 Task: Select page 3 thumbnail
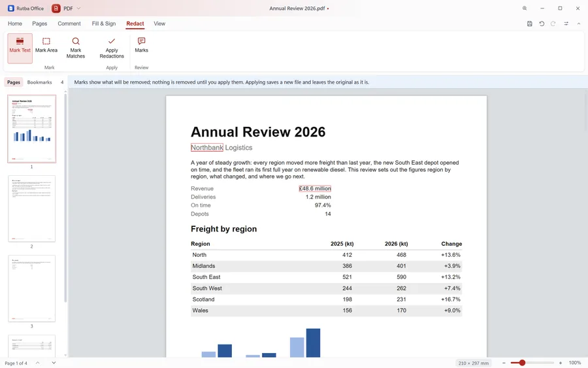click(x=31, y=288)
